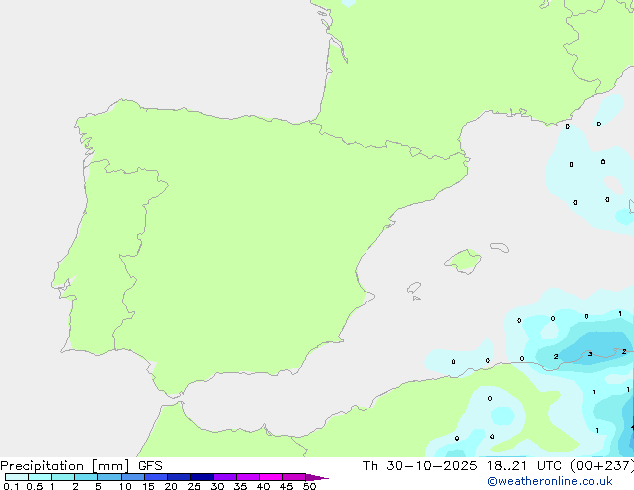Pick the 0.5–1 mm legend swatch

pos(40,477)
